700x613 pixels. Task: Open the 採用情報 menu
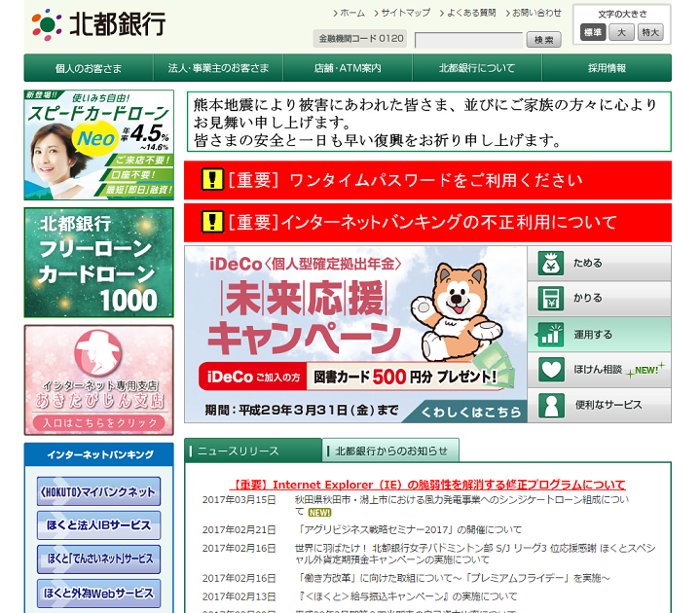coord(607,68)
